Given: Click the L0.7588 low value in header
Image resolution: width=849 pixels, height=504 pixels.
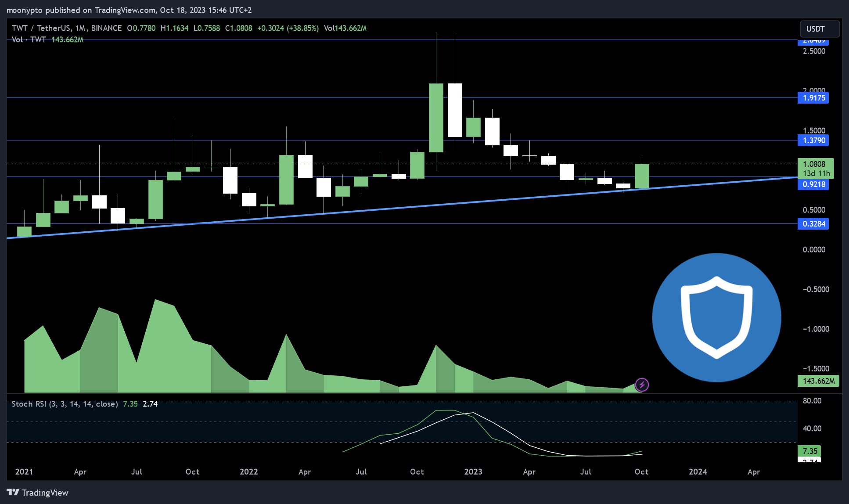Looking at the screenshot, I should [207, 28].
